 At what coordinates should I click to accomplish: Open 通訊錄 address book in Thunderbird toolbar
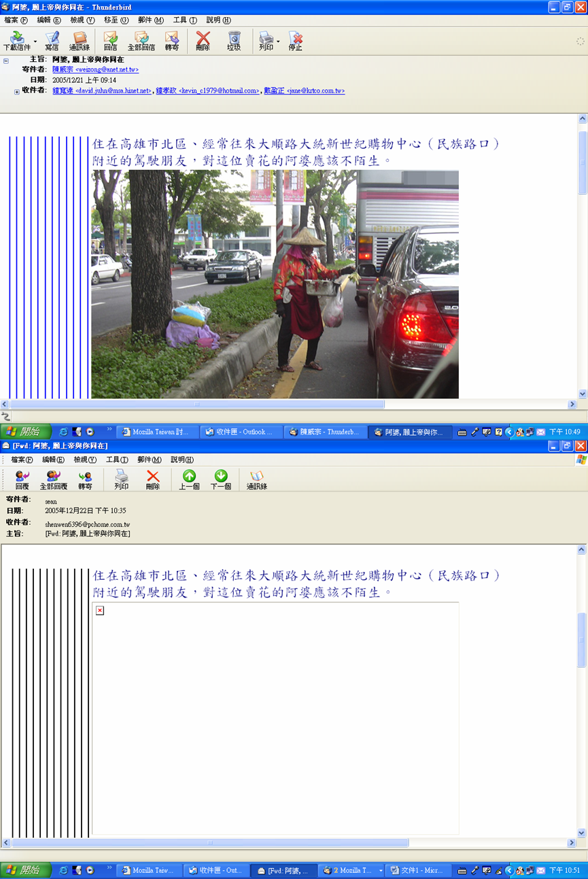[80, 41]
